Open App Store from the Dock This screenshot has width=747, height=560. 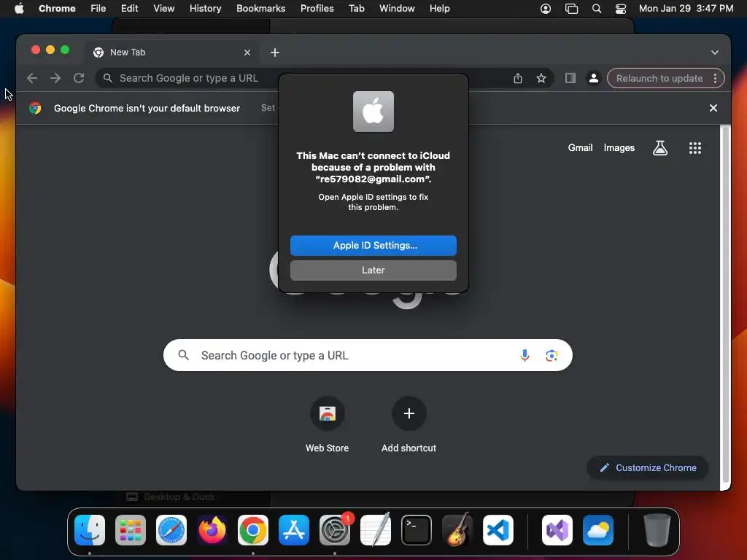[294, 530]
